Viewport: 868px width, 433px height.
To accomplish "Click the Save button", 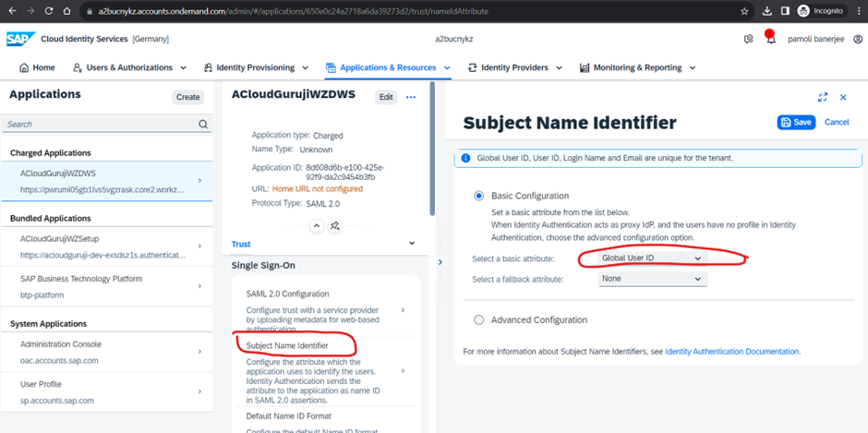I will point(795,122).
